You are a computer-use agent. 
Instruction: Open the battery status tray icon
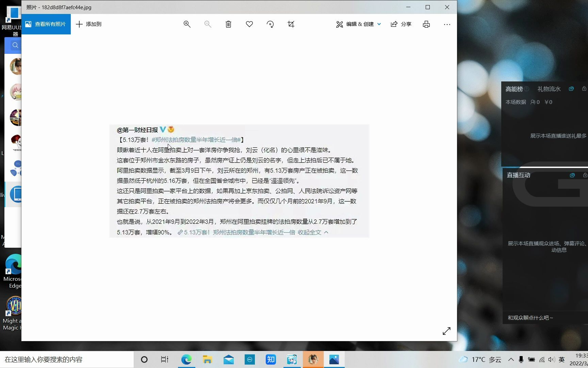(x=531, y=359)
